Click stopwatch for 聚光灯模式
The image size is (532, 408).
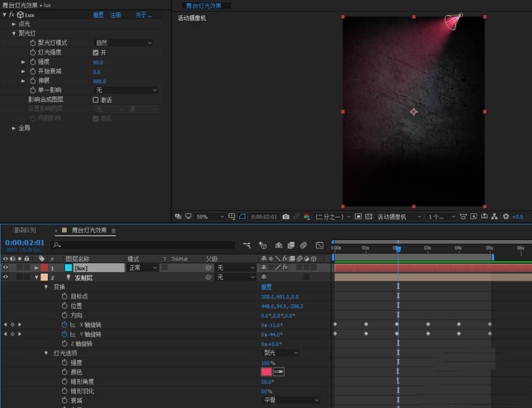pos(33,43)
